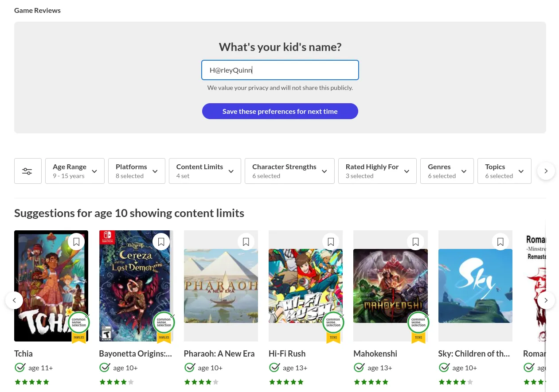Bookmark the Tchia game
The height and width of the screenshot is (392, 559).
coord(76,242)
